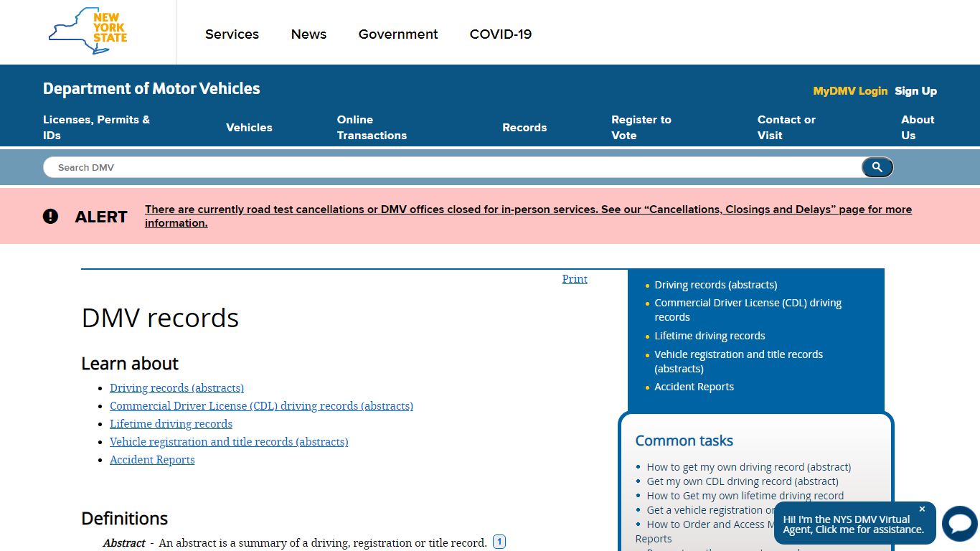Open the Government menu item
The image size is (980, 551).
[x=398, y=34]
